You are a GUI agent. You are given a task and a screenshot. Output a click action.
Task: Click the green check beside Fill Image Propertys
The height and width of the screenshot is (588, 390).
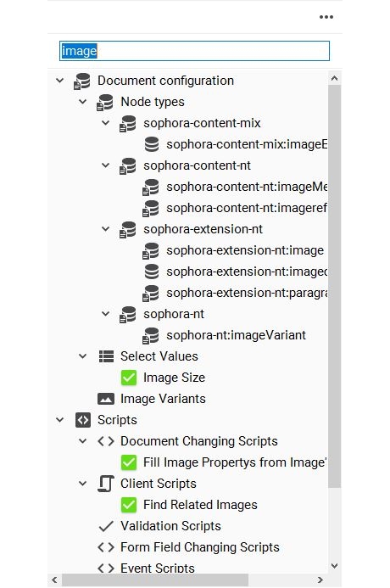click(129, 462)
